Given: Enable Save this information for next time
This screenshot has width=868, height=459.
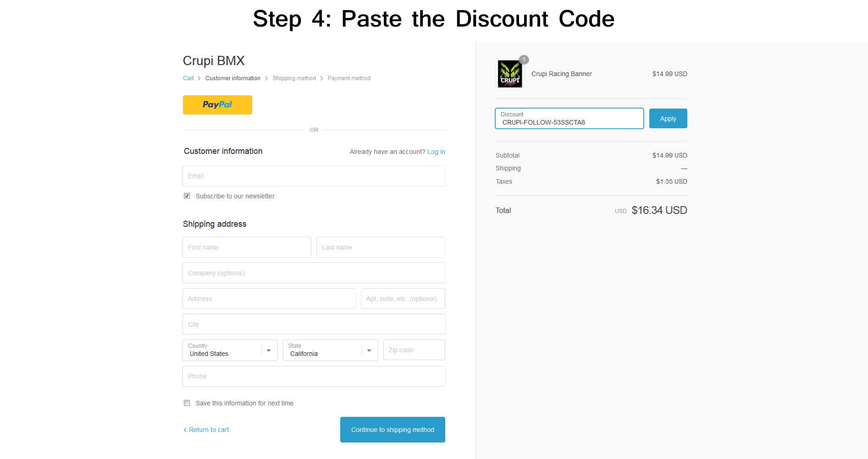Looking at the screenshot, I should click(x=187, y=403).
